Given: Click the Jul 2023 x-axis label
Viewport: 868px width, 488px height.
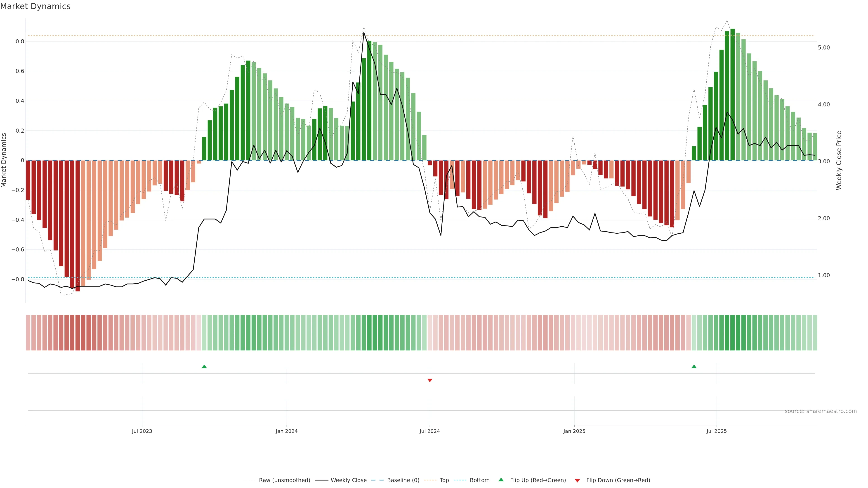Looking at the screenshot, I should [x=142, y=431].
